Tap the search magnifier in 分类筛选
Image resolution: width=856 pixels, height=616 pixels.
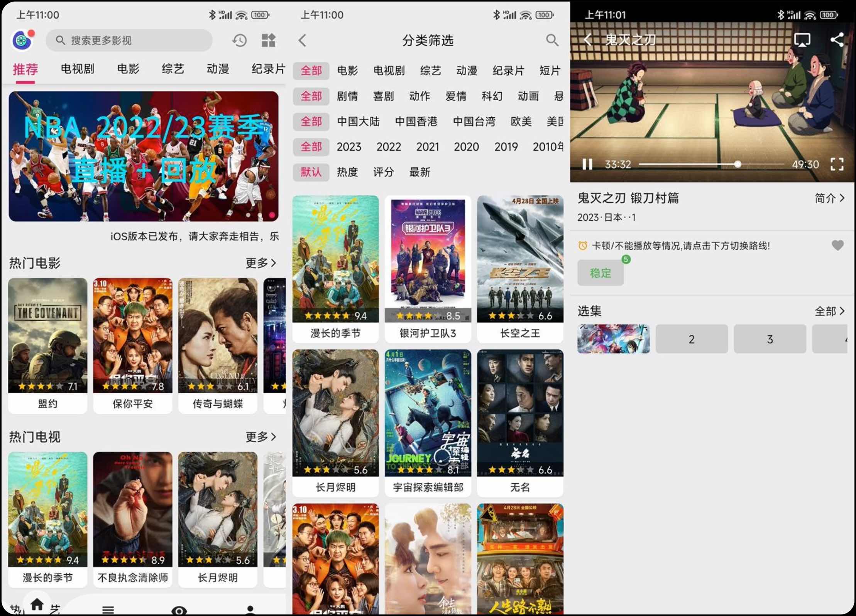click(552, 40)
